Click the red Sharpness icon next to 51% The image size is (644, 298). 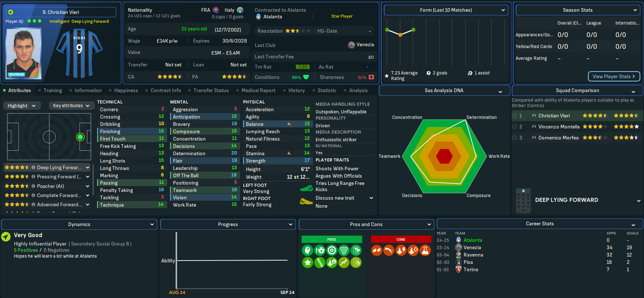[371, 77]
